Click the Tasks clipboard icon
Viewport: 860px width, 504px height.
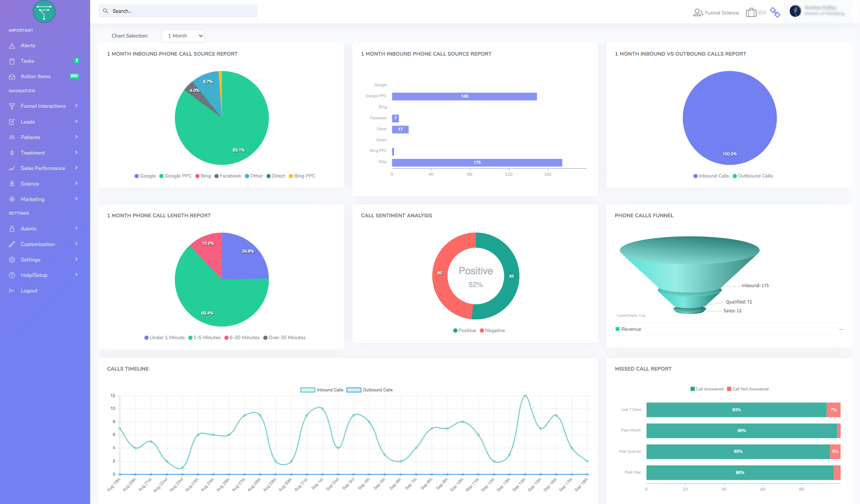tap(12, 61)
